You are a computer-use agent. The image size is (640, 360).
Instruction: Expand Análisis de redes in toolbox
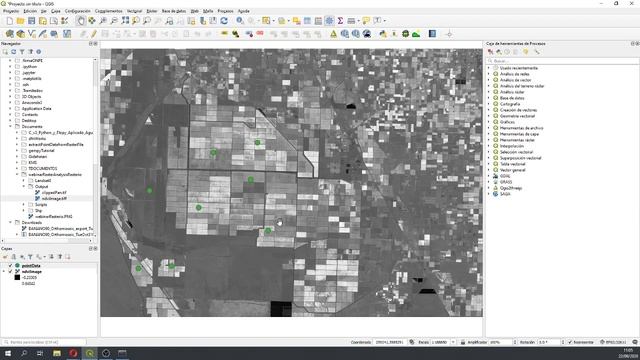click(489, 74)
